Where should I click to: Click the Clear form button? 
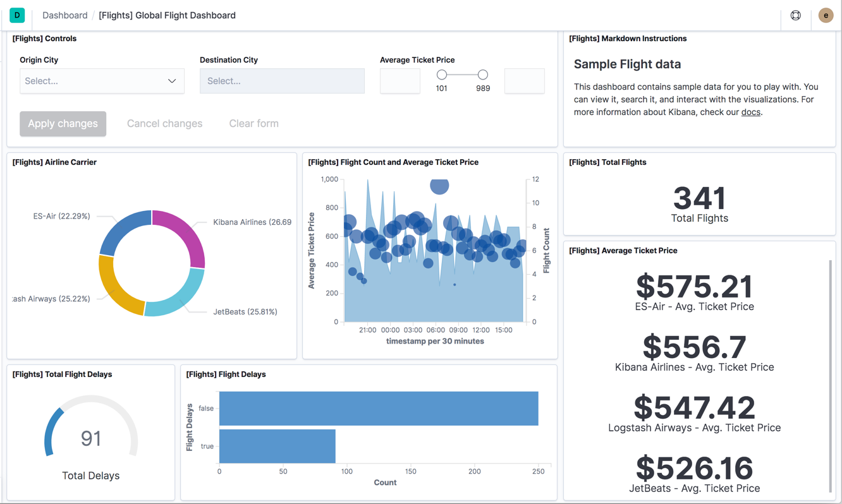253,124
